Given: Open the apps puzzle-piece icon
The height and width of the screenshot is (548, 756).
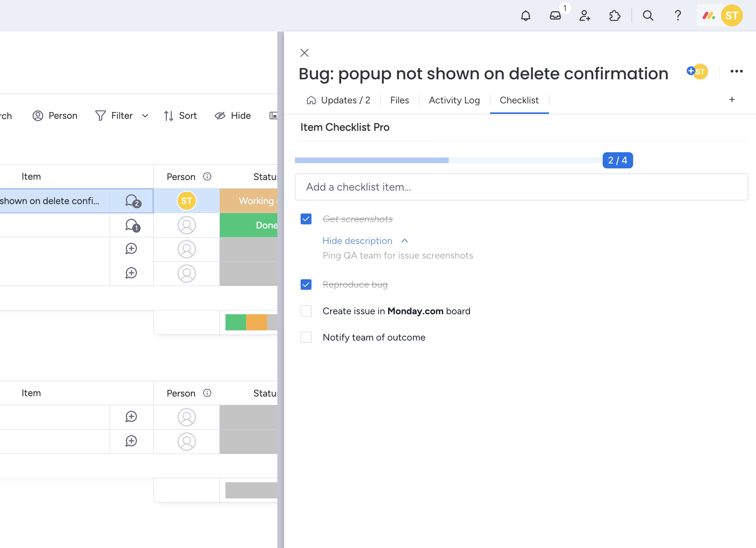Looking at the screenshot, I should click(615, 16).
